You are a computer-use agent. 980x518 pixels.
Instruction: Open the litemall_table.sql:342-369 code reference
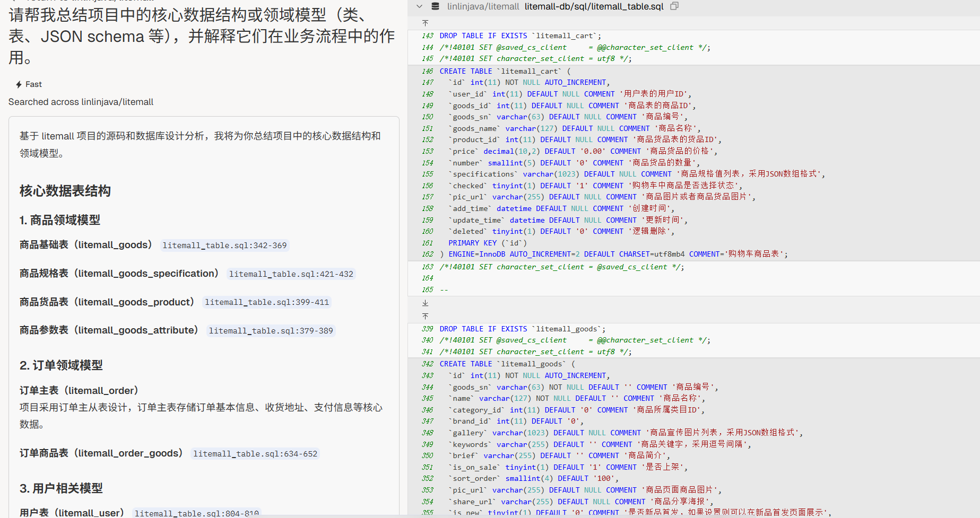pyautogui.click(x=224, y=245)
